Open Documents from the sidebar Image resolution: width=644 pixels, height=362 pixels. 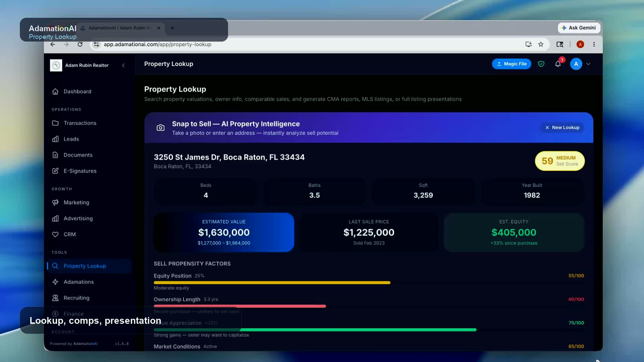pyautogui.click(x=78, y=155)
